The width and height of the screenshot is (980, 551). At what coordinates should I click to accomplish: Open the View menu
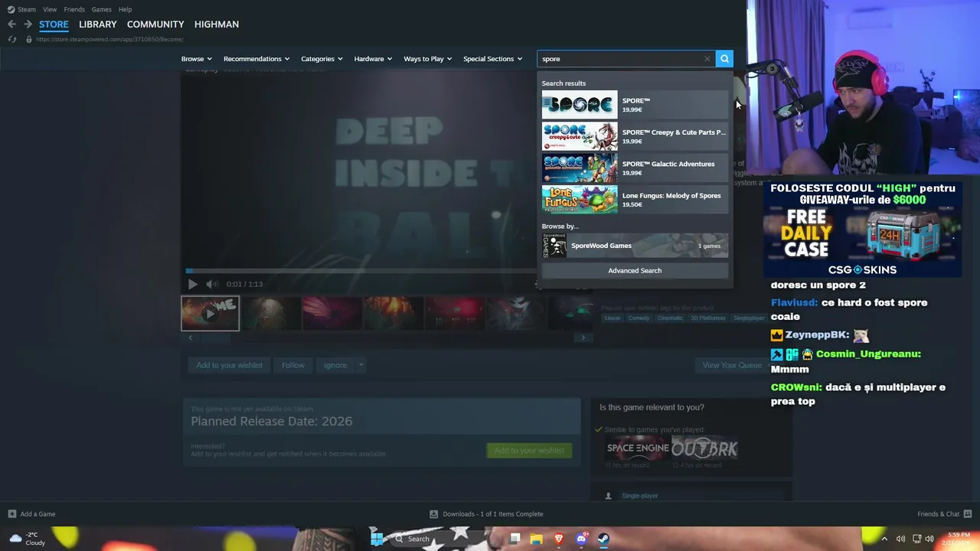pyautogui.click(x=50, y=9)
